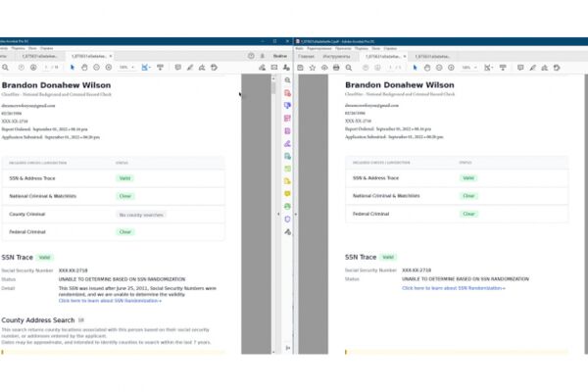The image size is (588, 392).
Task: Expand side pane via arrow icon at bottom
Action: [x=287, y=348]
